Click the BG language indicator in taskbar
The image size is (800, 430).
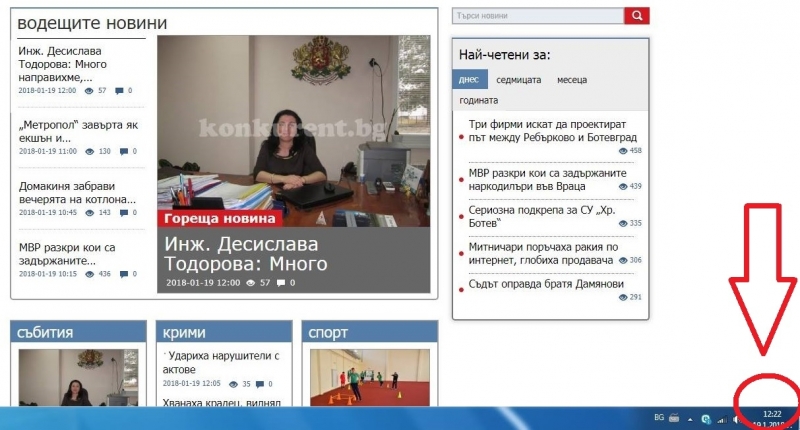coord(658,417)
